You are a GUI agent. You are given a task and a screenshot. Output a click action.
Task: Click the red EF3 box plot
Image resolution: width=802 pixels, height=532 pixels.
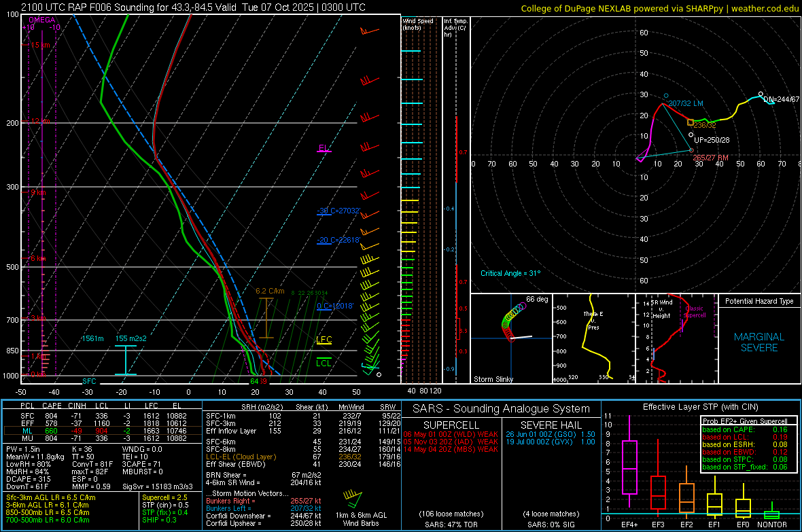tap(658, 492)
